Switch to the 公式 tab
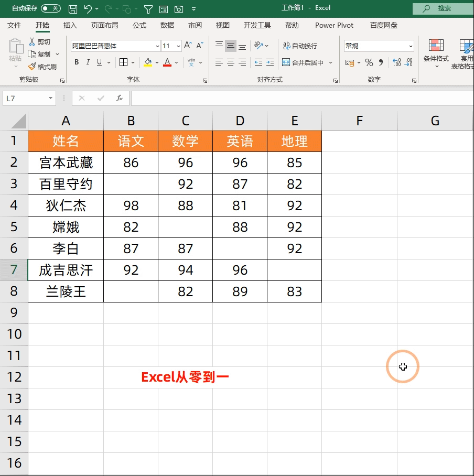Viewport: 474px width, 476px height. tap(139, 25)
